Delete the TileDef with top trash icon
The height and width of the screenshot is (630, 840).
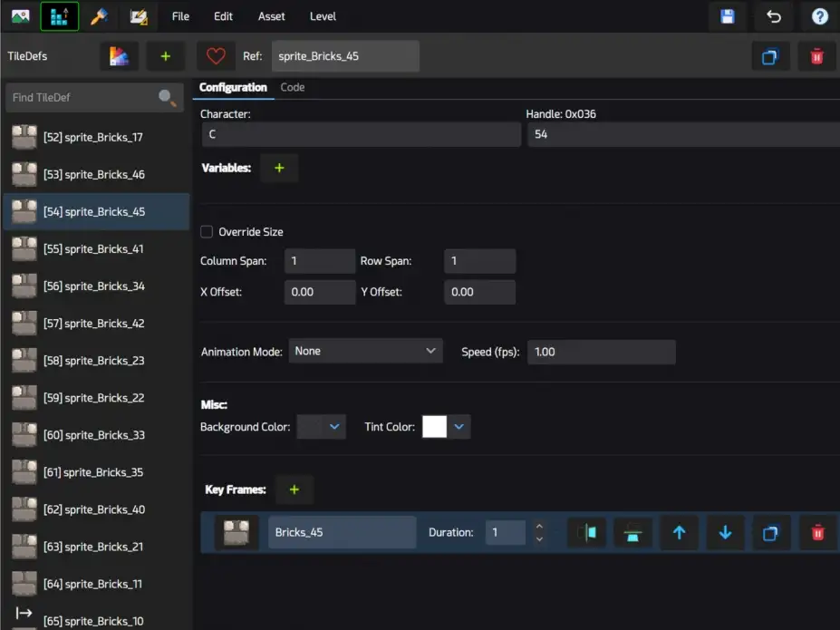point(816,56)
